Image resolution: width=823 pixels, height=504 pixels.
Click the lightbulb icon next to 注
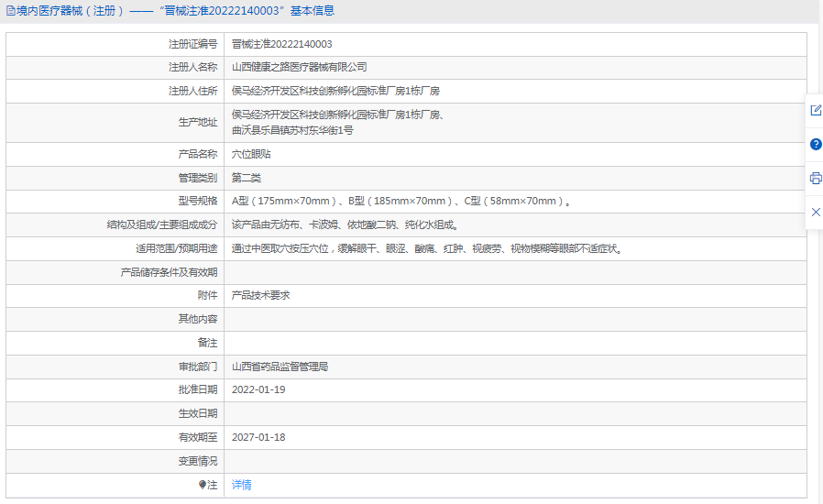[x=203, y=485]
